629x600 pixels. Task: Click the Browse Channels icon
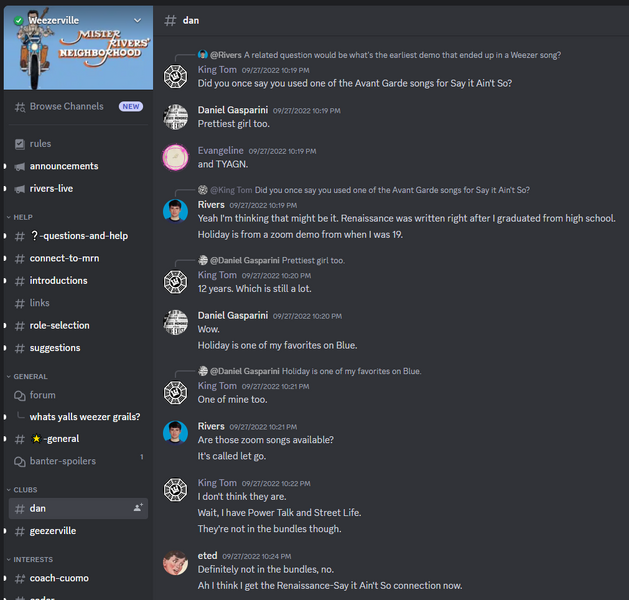20,107
